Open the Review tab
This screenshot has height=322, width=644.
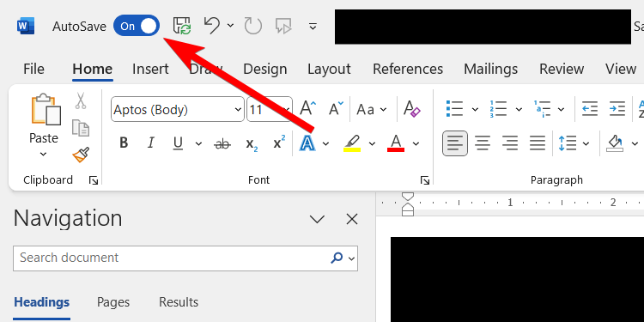coord(562,69)
